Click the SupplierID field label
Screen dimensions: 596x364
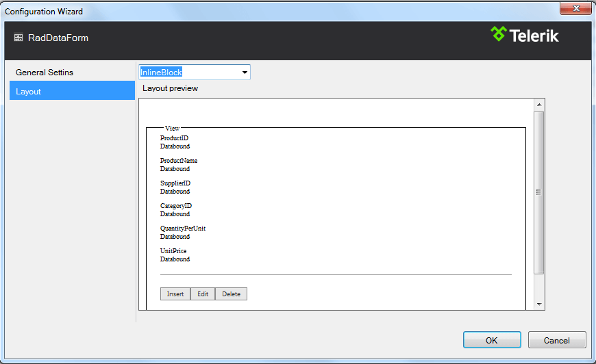175,183
